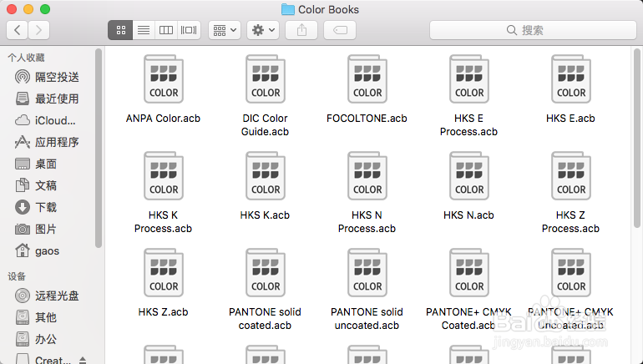Select ANPA Color.acb file
Image resolution: width=643 pixels, height=364 pixels.
(x=163, y=89)
